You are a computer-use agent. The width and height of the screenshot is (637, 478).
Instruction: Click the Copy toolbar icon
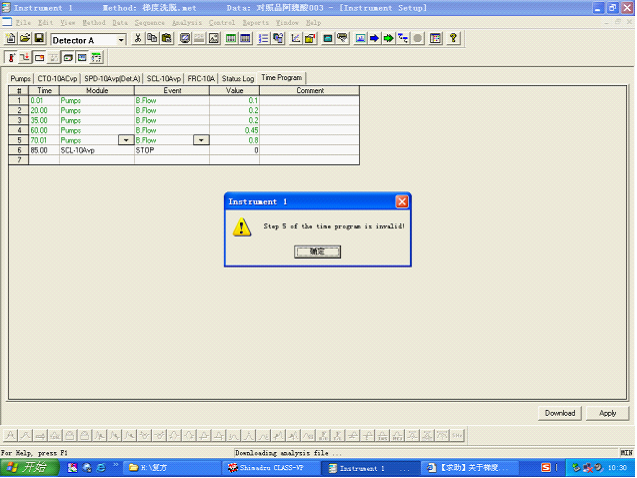152,39
